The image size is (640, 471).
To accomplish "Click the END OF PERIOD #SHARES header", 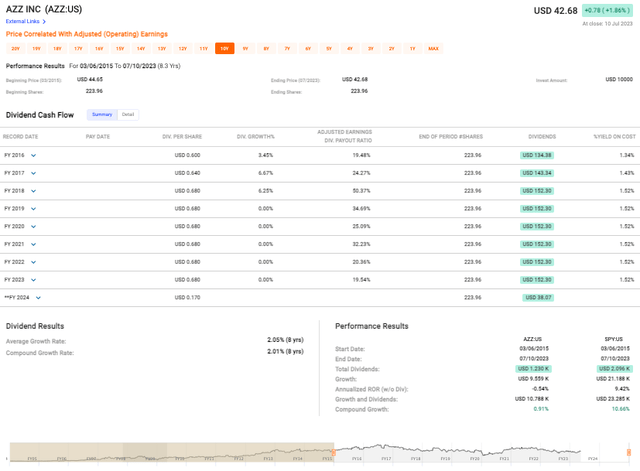I will click(451, 137).
